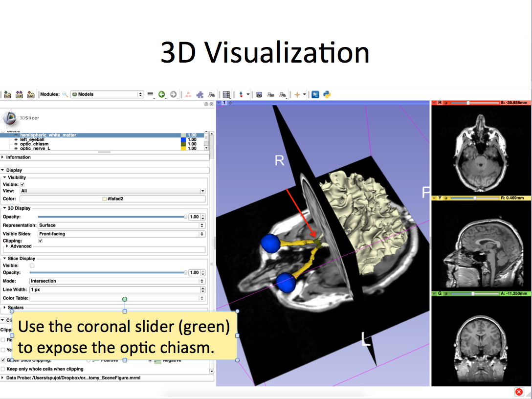This screenshot has width=532, height=399.
Task: Toggle the Green Slice Clipping checkbox
Action: (x=3, y=360)
